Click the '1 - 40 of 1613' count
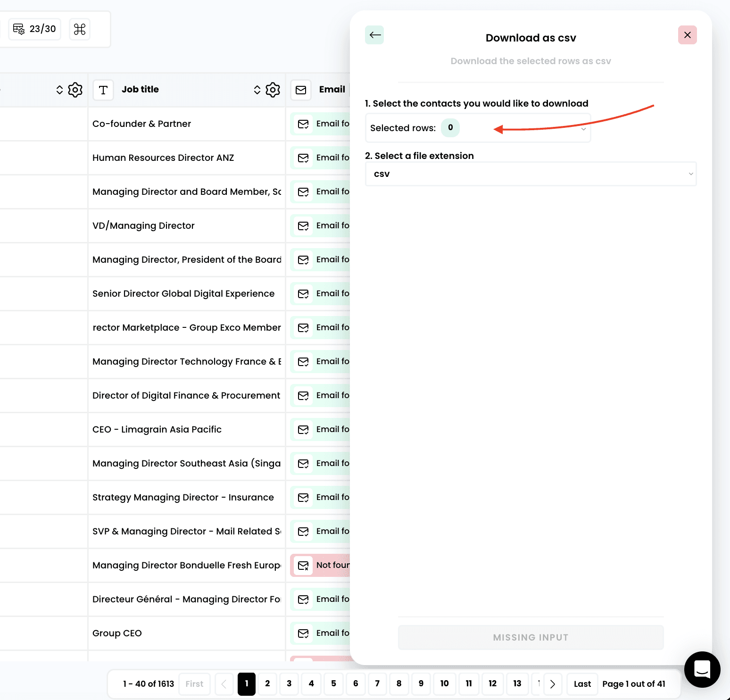Image resolution: width=730 pixels, height=700 pixels. tap(149, 684)
